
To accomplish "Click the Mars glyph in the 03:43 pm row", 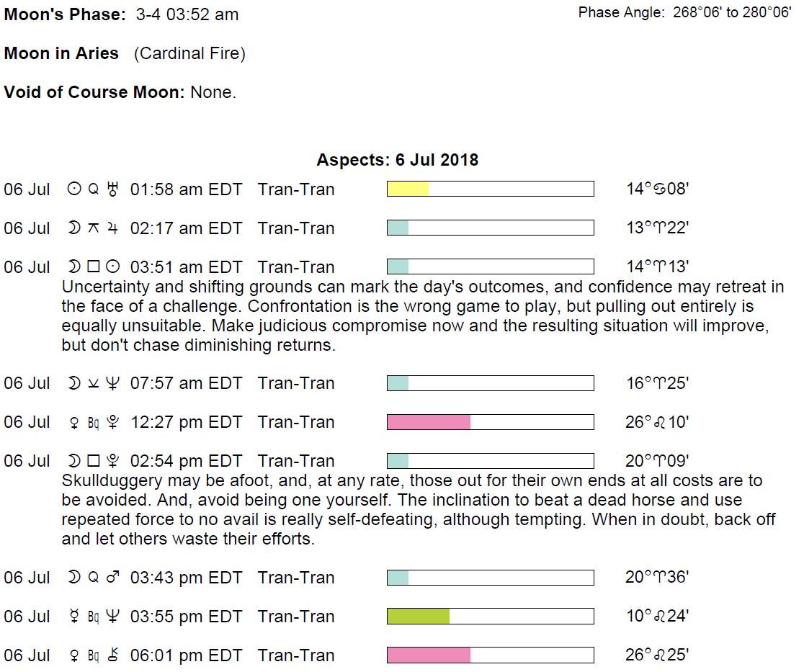I will point(112,578).
